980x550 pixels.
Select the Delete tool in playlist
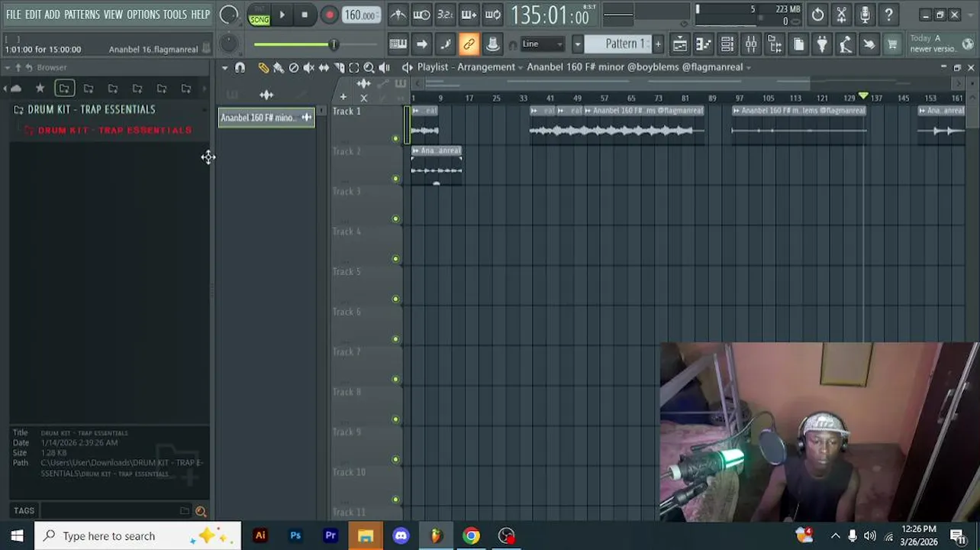pyautogui.click(x=294, y=67)
